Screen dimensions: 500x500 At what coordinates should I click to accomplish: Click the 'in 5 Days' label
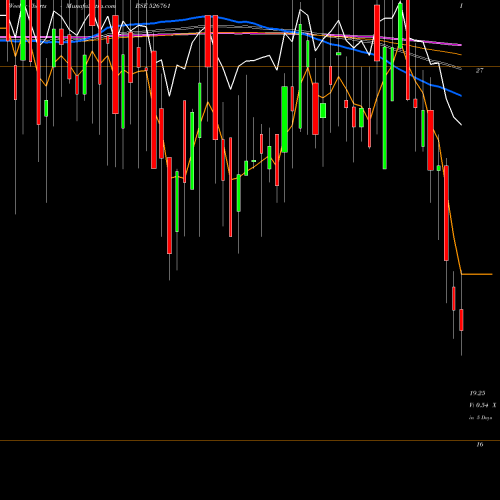click(x=480, y=418)
